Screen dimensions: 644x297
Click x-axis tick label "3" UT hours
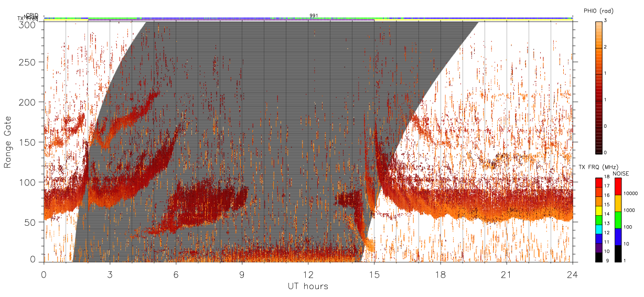pyautogui.click(x=110, y=274)
